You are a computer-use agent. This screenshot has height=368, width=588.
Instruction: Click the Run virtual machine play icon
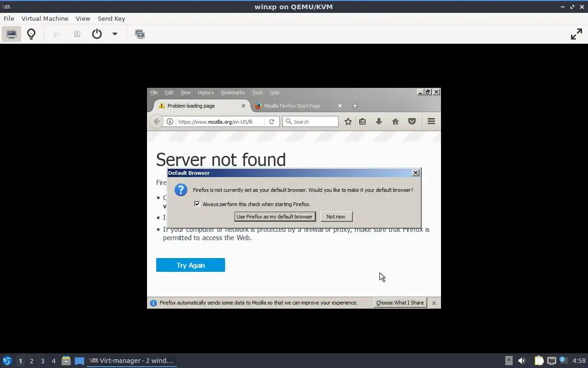click(57, 34)
